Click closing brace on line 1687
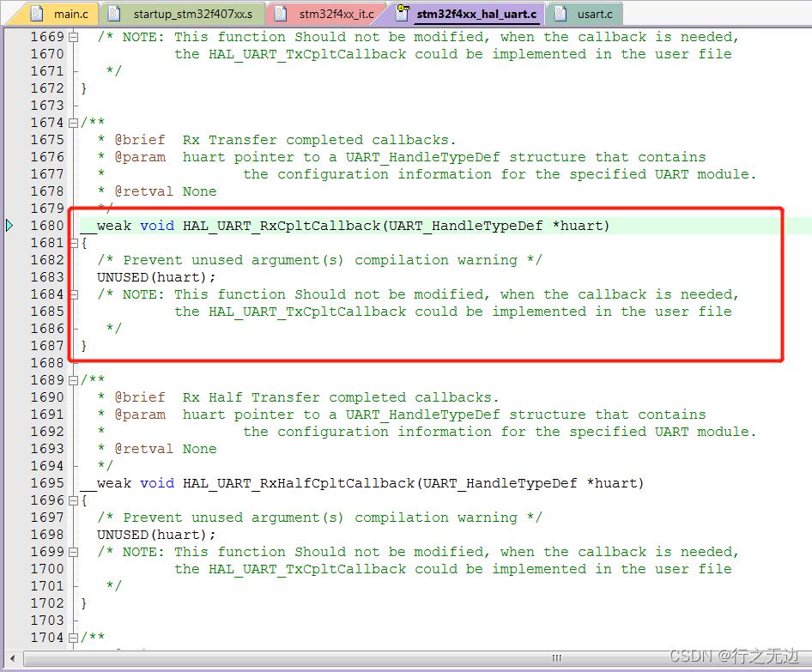This screenshot has width=812, height=672. [84, 346]
